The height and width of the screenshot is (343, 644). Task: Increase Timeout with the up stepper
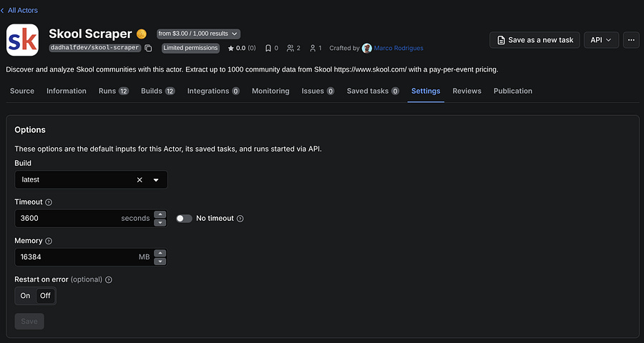click(160, 214)
